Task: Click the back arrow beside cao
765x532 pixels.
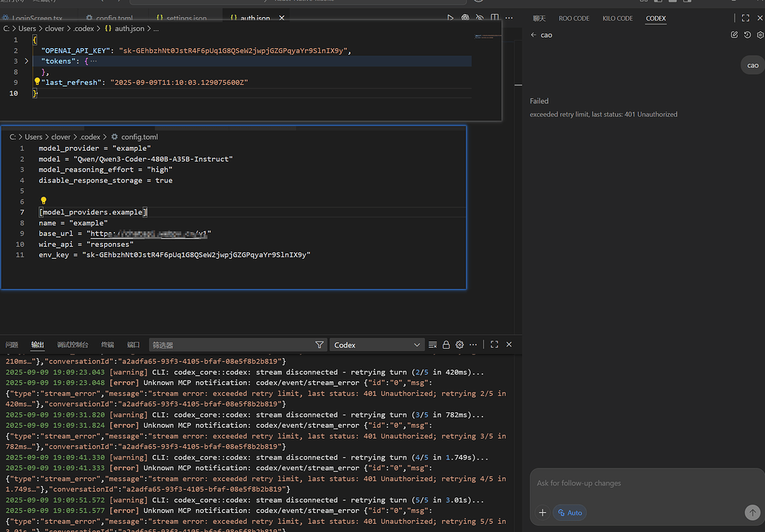Action: click(x=533, y=35)
